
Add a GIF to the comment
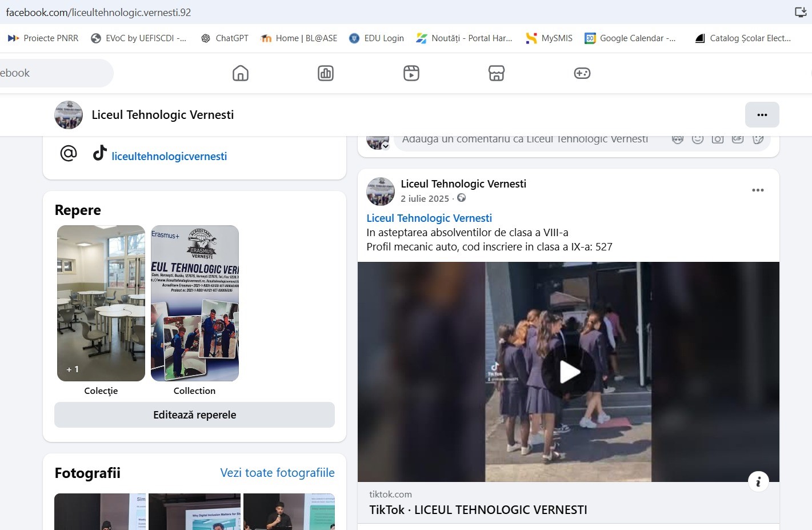coord(738,139)
